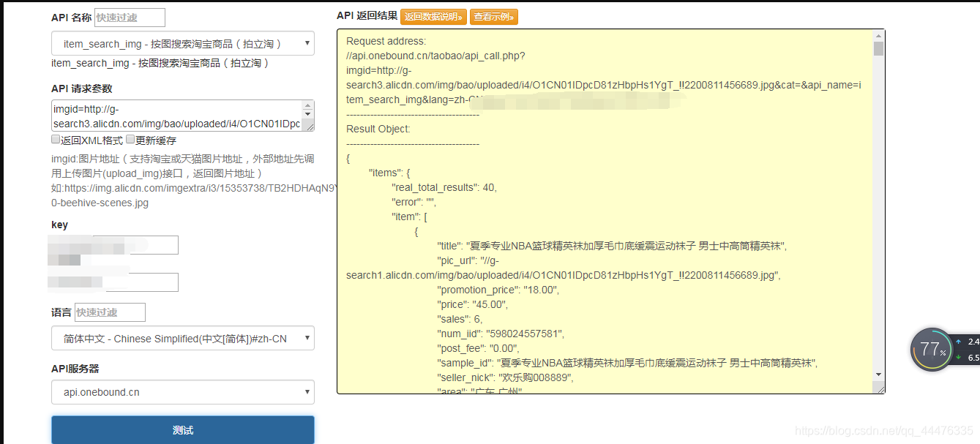Click the "Request address:" text in results
This screenshot has width=980, height=444.
[386, 41]
